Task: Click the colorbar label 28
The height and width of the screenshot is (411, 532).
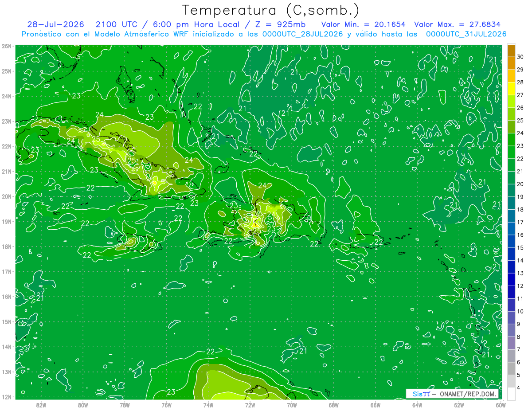Action: pos(520,82)
